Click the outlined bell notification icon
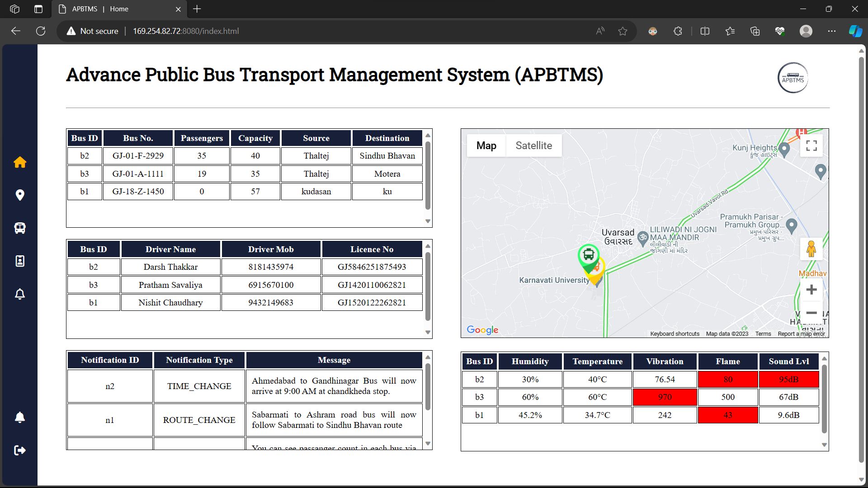Viewport: 868px width, 488px height. click(20, 294)
